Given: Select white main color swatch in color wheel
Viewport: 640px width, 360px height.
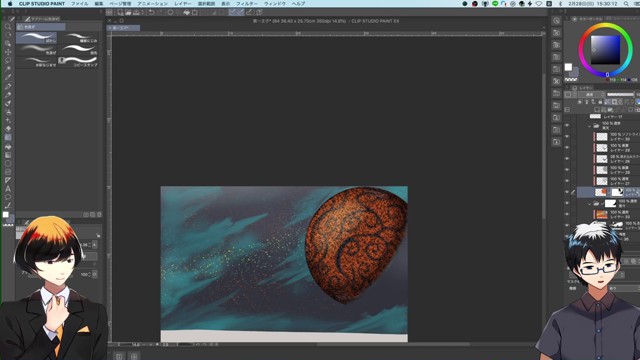Looking at the screenshot, I should click(568, 67).
